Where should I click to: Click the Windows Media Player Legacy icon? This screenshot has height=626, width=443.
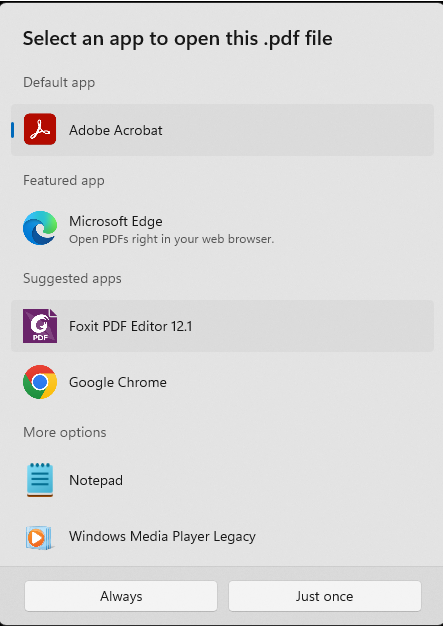coord(39,538)
